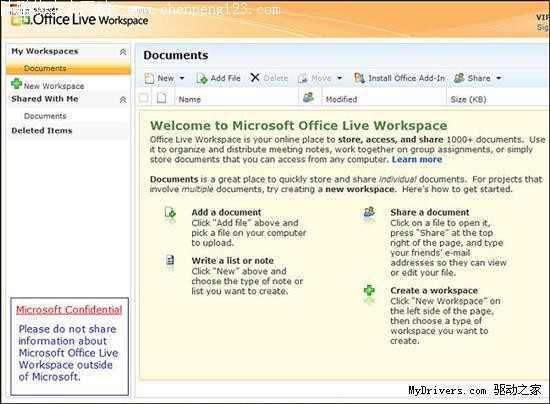Click the Add File button label

point(226,78)
